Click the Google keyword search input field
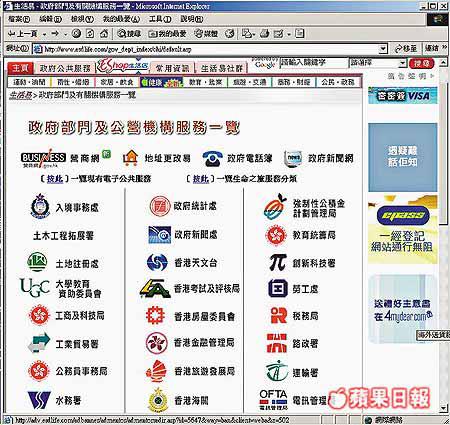 [314, 62]
